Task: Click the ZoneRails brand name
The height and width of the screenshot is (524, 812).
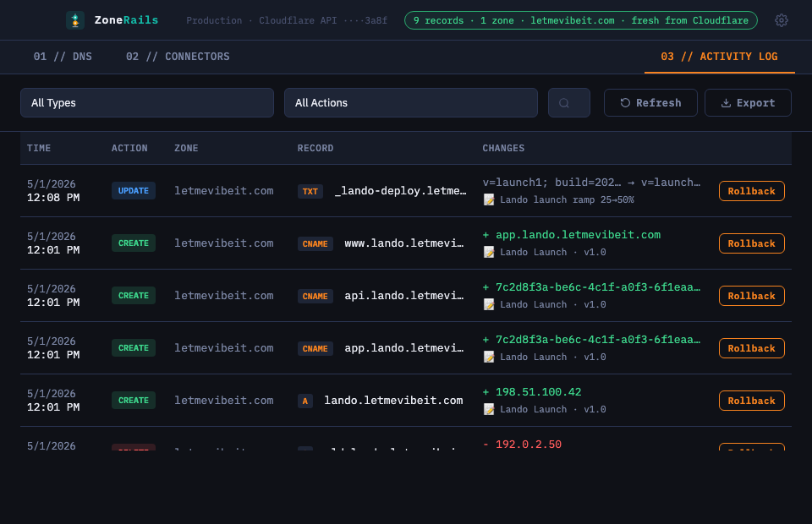Action: pos(126,20)
